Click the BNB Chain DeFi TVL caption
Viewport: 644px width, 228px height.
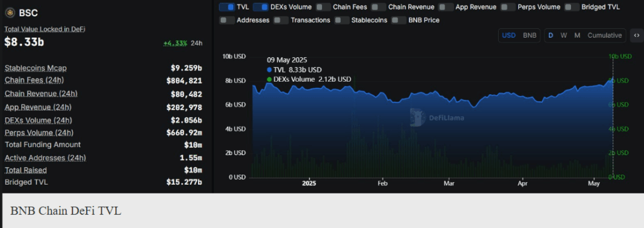point(65,211)
